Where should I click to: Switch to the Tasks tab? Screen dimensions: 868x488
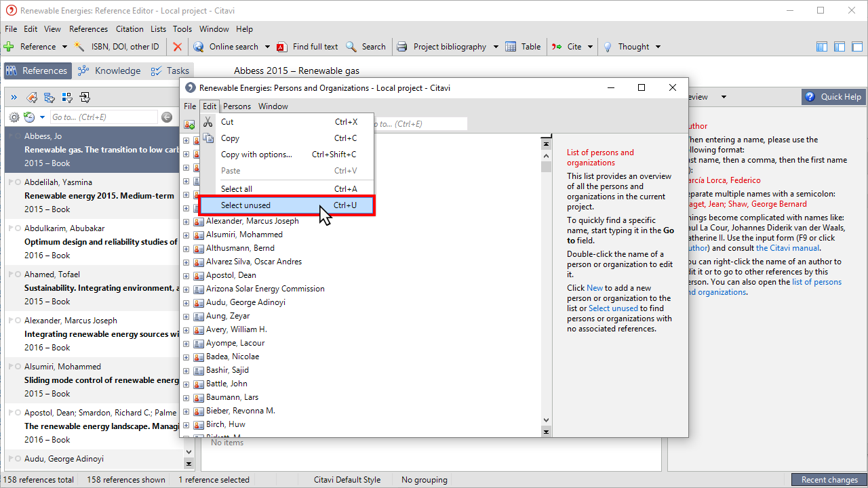(x=170, y=70)
